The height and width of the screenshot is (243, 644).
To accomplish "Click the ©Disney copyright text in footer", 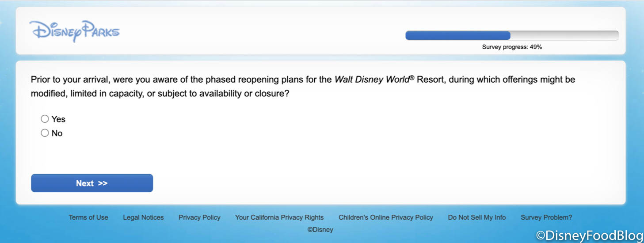I will (x=320, y=230).
